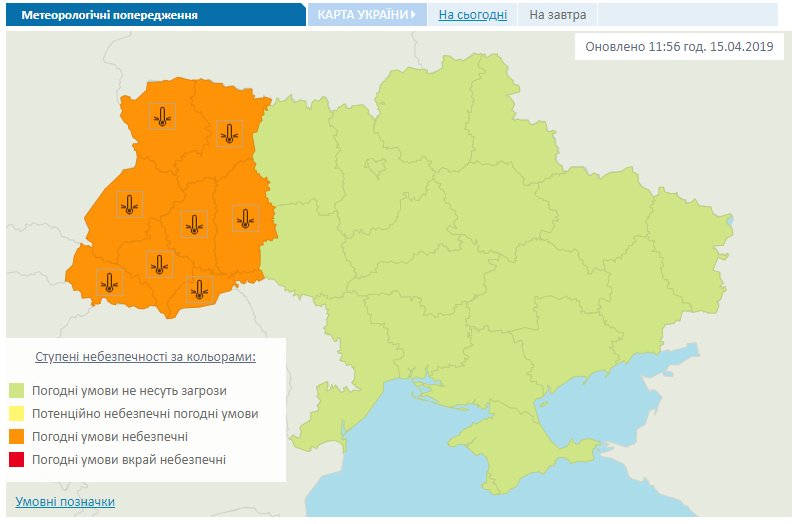Click the thermometer warning icon in Rivne region
Image resolution: width=792 pixels, height=524 pixels.
pyautogui.click(x=229, y=134)
